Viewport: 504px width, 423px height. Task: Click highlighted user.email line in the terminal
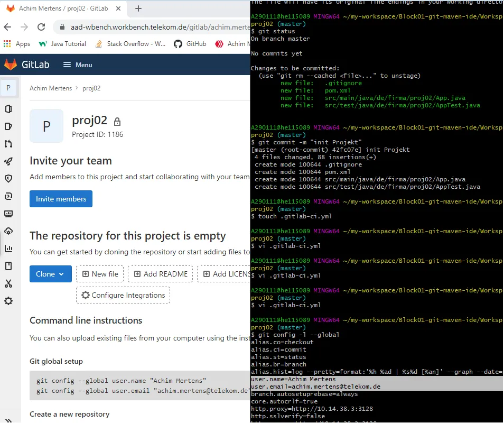tap(315, 387)
